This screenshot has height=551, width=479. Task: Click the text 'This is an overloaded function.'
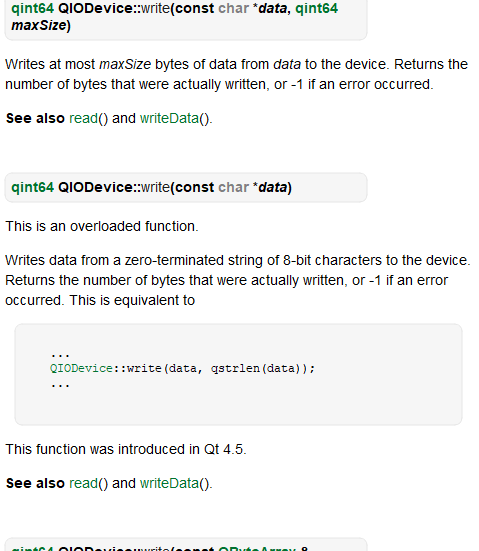tap(102, 226)
